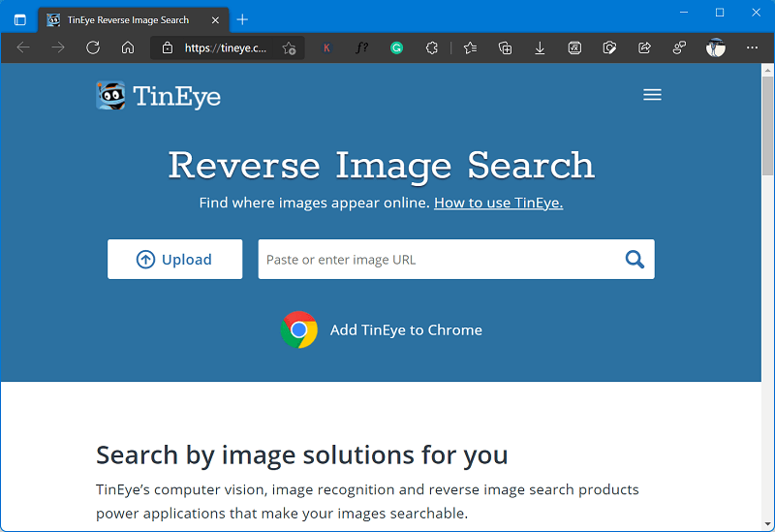775x532 pixels.
Task: Open the red K extension
Action: [x=326, y=47]
